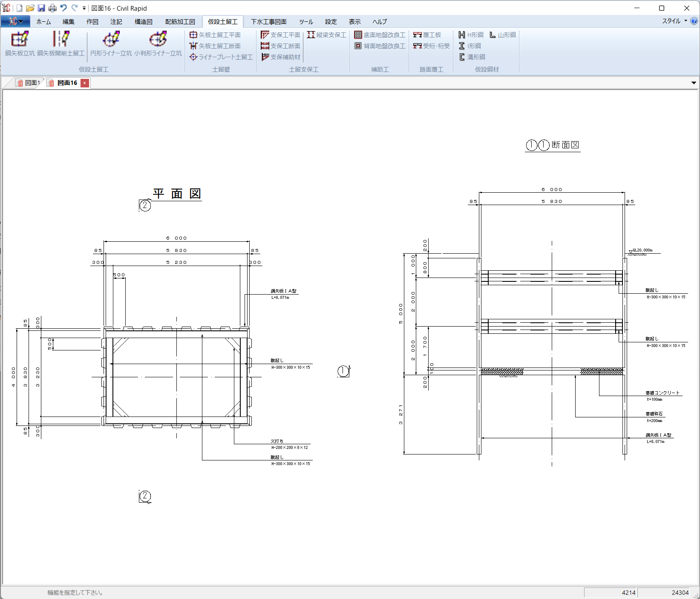Open the help question mark button
The width and height of the screenshot is (700, 599).
pyautogui.click(x=694, y=21)
